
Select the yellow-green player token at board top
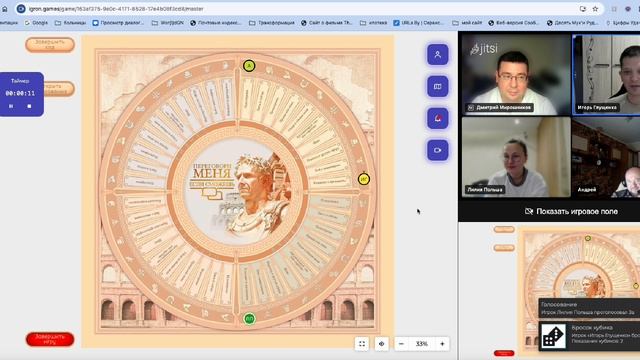tap(249, 66)
